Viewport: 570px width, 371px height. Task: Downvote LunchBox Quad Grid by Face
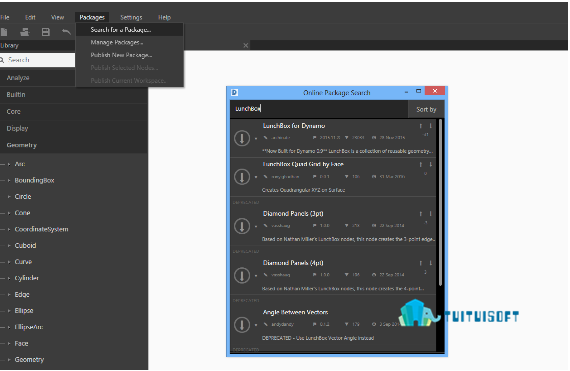point(430,165)
